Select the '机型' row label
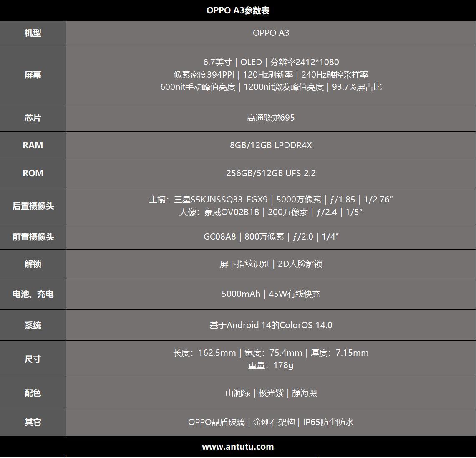This screenshot has width=476, height=458. click(x=33, y=33)
